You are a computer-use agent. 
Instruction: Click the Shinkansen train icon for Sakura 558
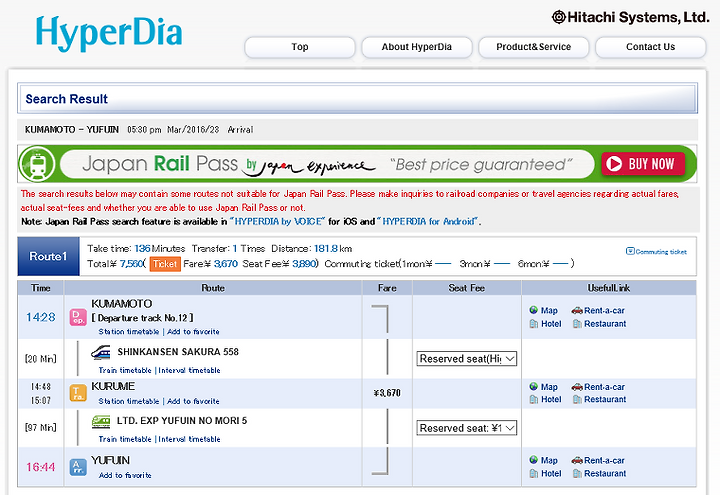tap(101, 353)
